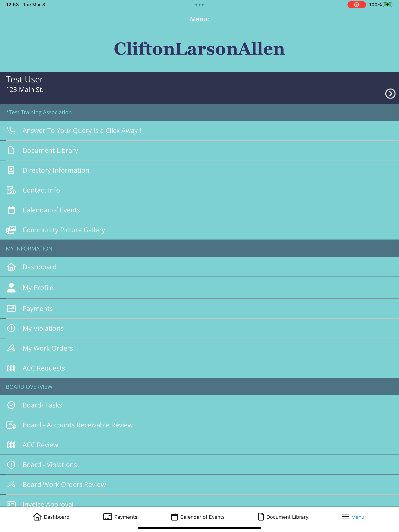Viewport: 399px width, 532px height.
Task: Go to Contact Info
Action: 199,190
